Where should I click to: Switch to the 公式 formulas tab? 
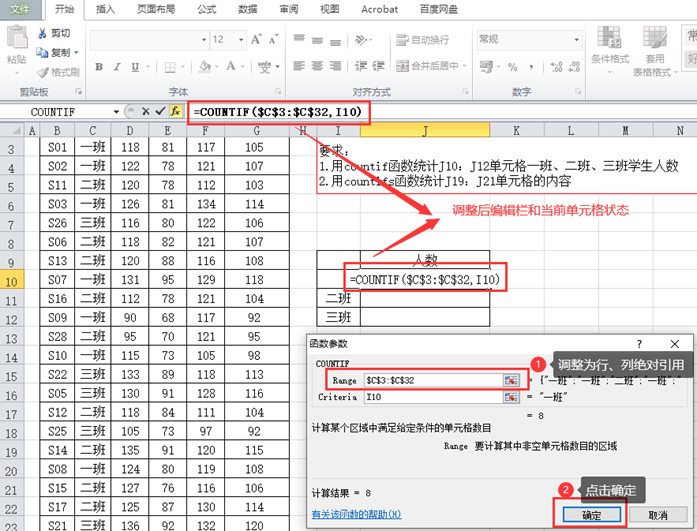206,9
